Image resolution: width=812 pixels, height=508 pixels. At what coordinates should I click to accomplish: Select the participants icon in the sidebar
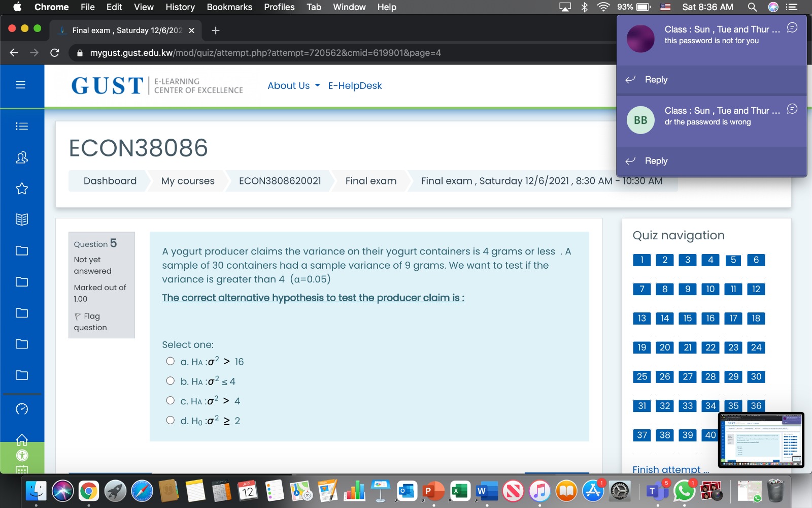[22, 157]
